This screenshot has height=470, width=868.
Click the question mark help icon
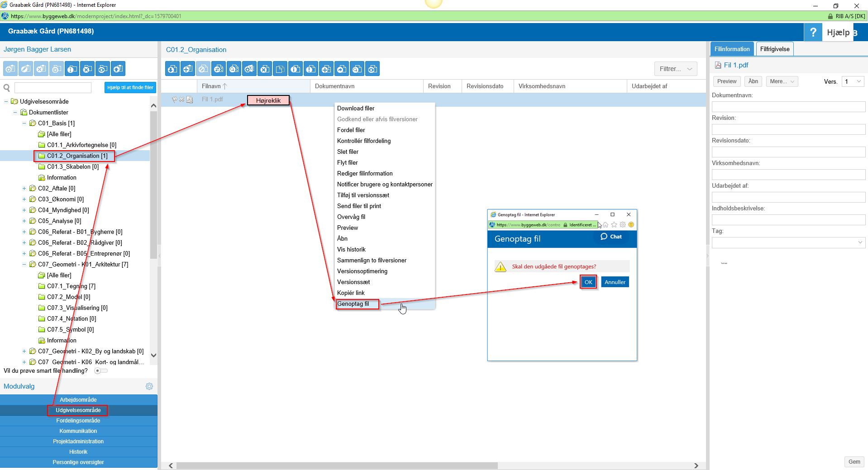813,32
